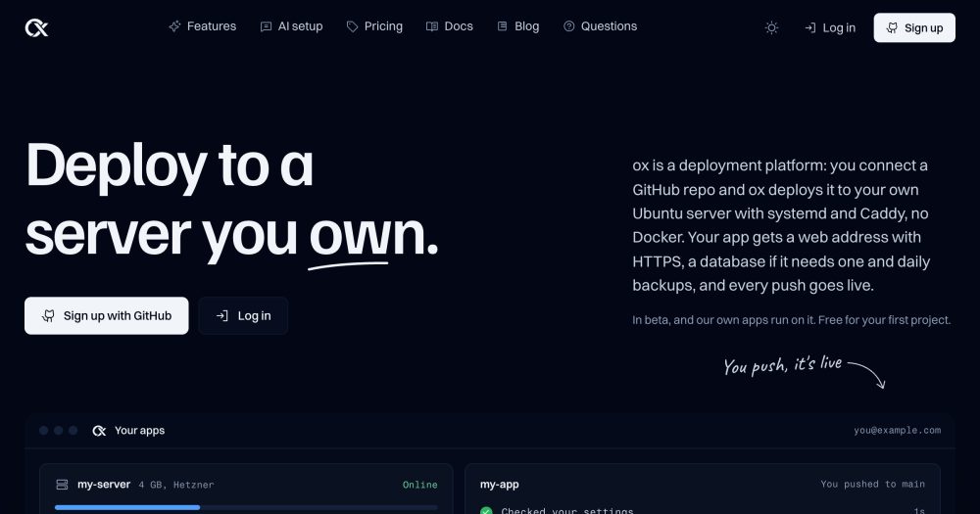
Task: Click the GitHub icon in Sign up with GitHub
Action: (x=48, y=316)
